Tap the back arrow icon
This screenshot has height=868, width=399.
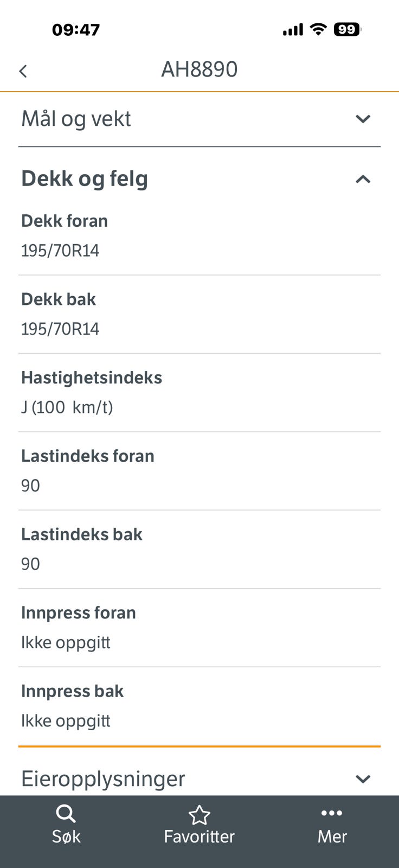(x=23, y=71)
